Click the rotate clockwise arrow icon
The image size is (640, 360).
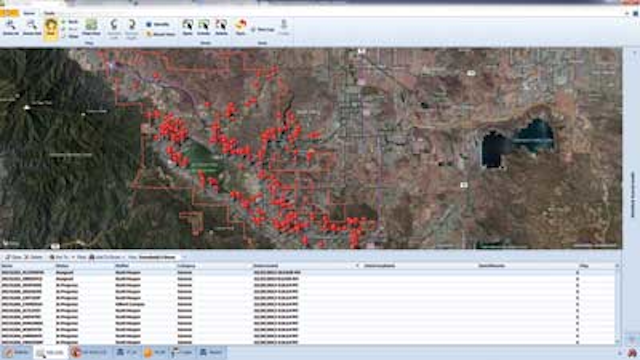pyautogui.click(x=131, y=29)
